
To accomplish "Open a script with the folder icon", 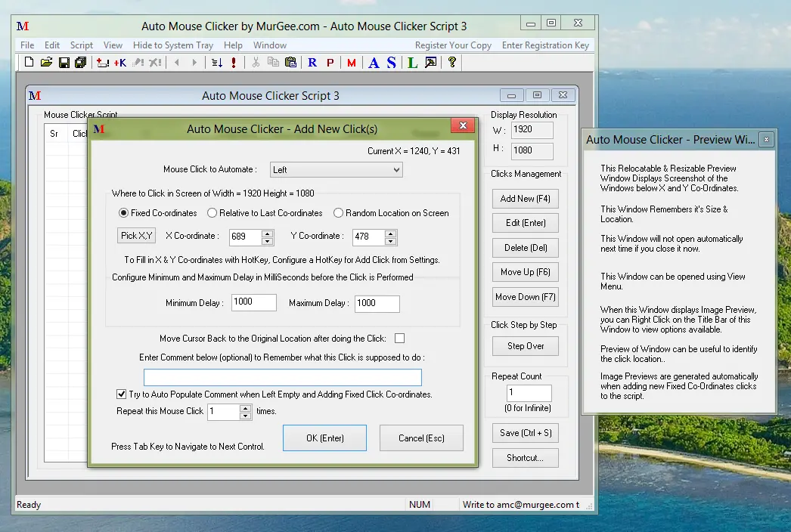I will (x=46, y=63).
